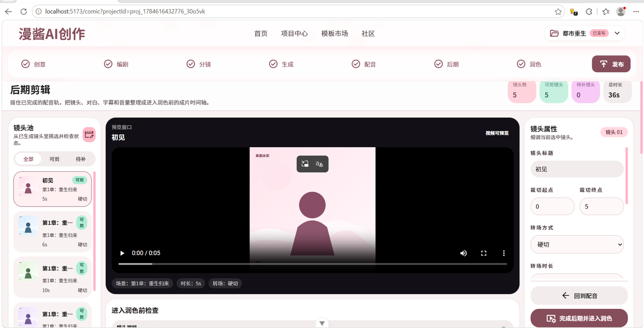Click the 镜头数 5 stat card
Screen dimensions: 644x328
pos(522,91)
